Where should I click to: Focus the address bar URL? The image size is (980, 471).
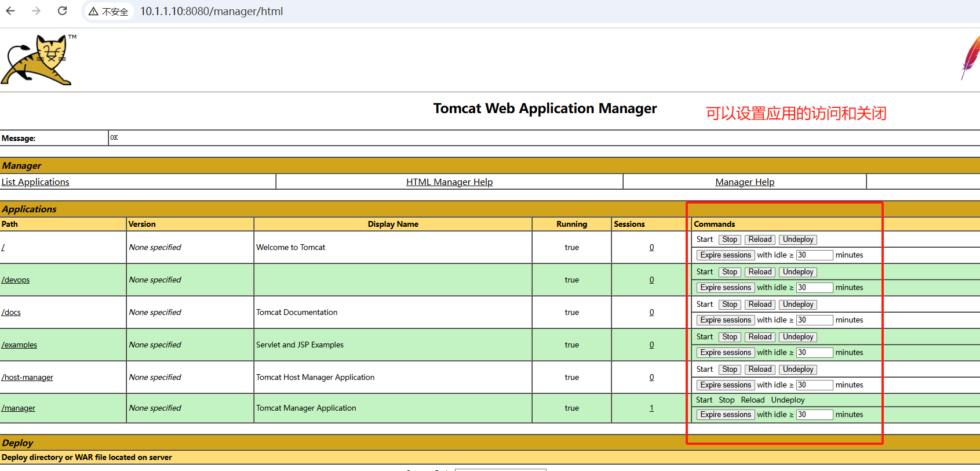point(212,12)
